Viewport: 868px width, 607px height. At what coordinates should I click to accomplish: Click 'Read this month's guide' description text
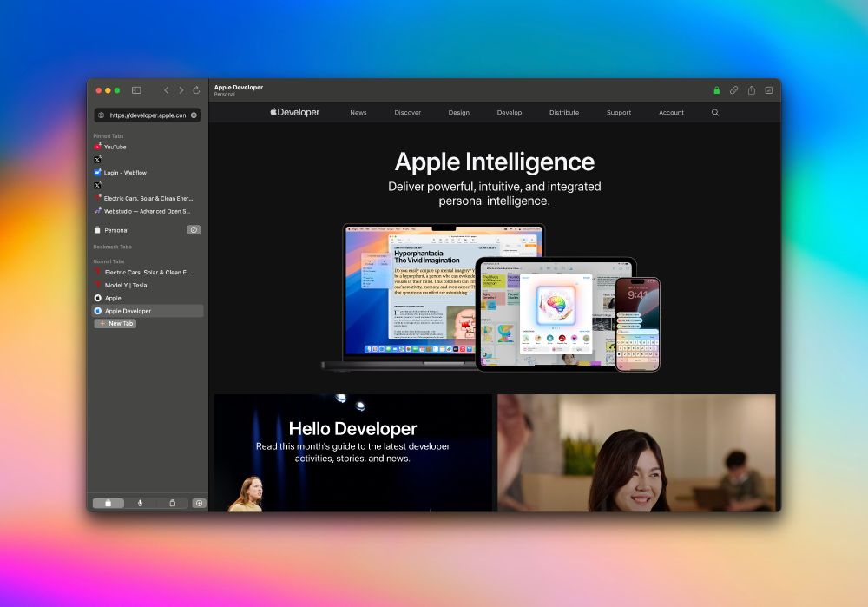[x=352, y=452]
